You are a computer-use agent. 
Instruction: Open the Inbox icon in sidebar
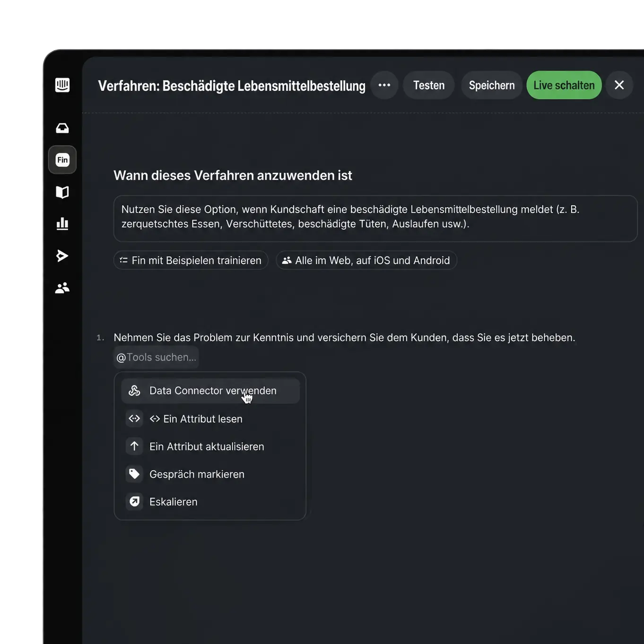tap(62, 128)
